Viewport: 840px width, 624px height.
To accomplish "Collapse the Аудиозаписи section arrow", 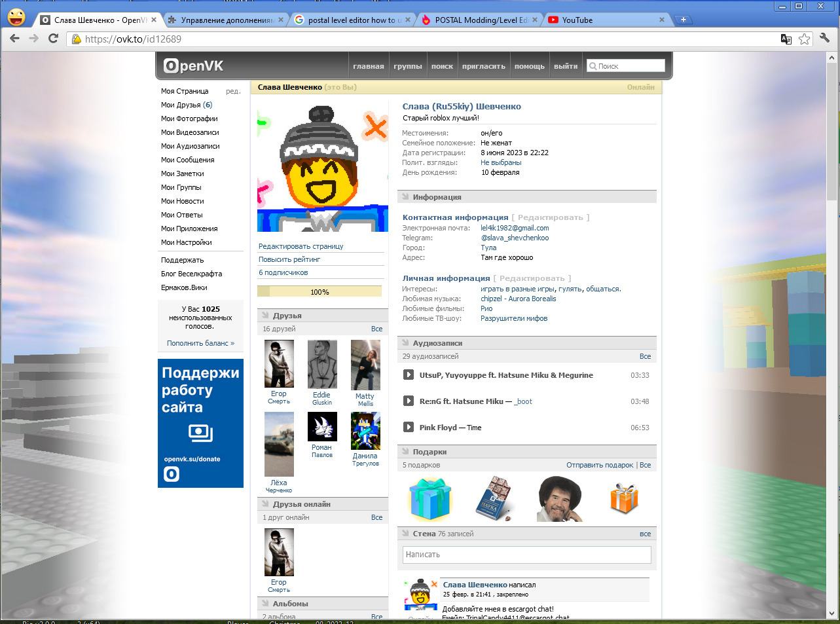I will click(x=406, y=343).
